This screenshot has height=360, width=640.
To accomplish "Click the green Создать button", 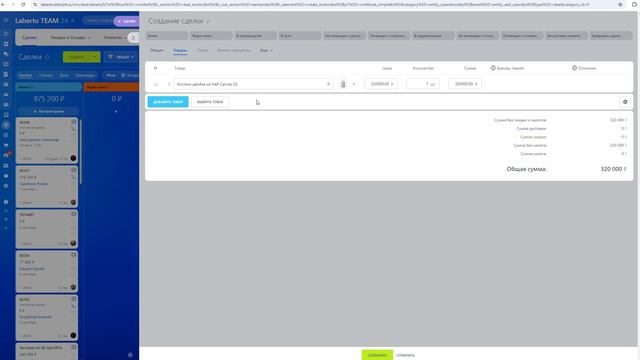I will coord(77,57).
